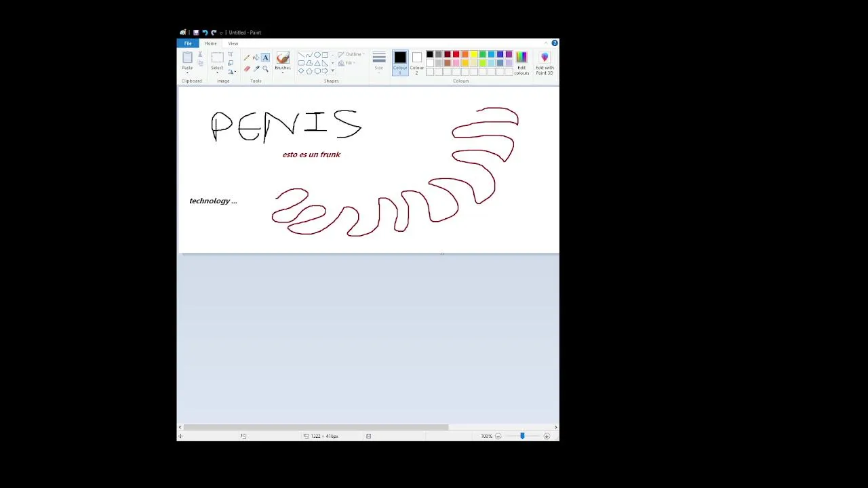Click the Brushes icon
The image size is (868, 488).
[x=283, y=57]
